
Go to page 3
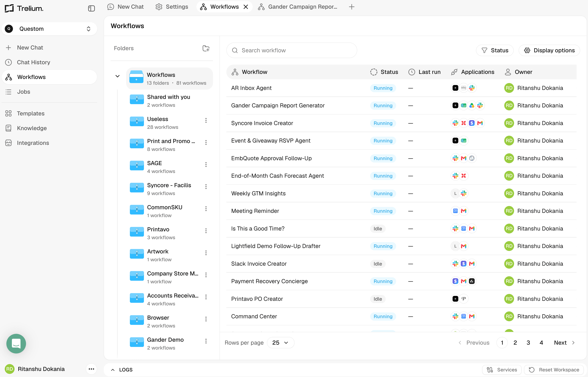[x=528, y=343]
